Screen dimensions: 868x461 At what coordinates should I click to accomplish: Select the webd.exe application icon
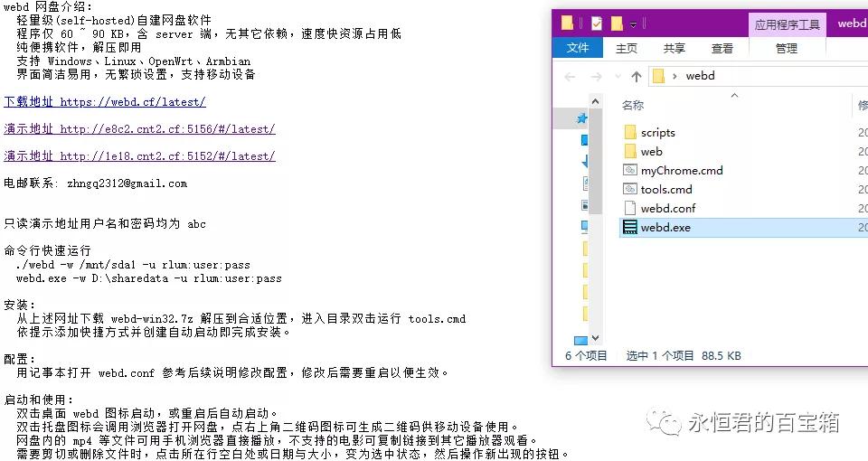630,227
